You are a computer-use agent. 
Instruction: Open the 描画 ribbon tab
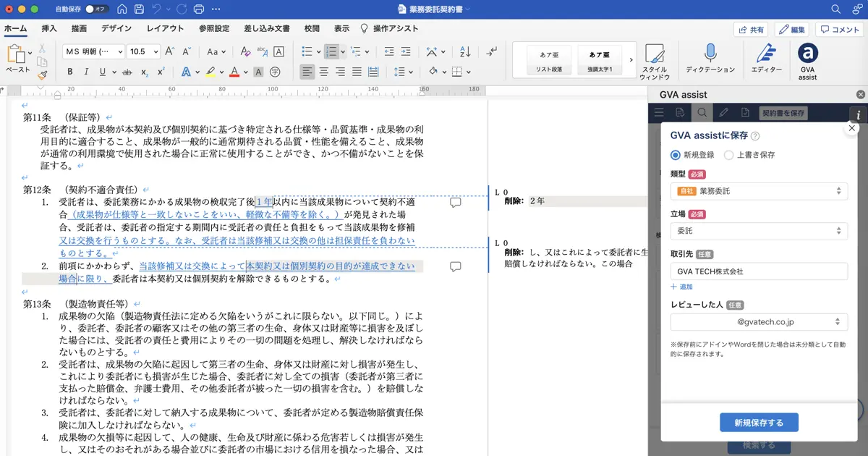(x=80, y=29)
